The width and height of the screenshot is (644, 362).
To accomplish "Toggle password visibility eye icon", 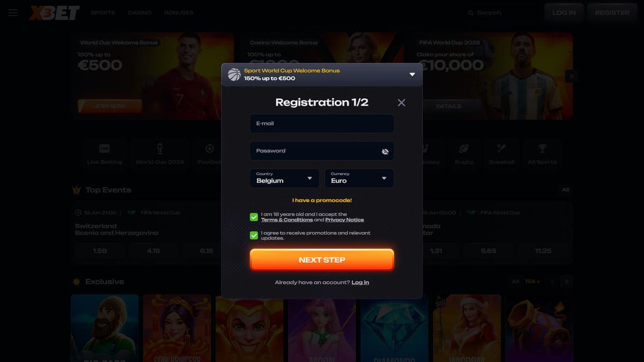I will (x=385, y=151).
